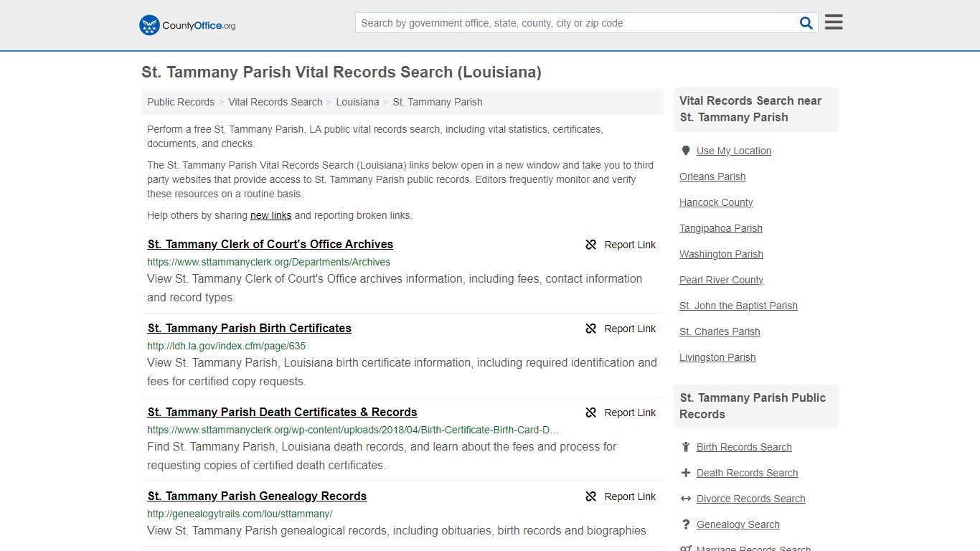Screen dimensions: 980x551
Task: Open Death Records Search link
Action: 747,473
